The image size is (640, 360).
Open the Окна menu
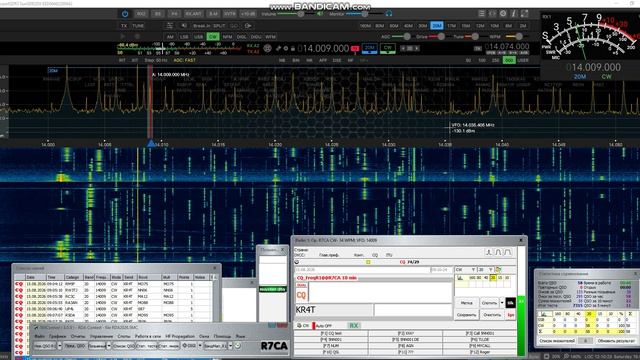[204, 336]
